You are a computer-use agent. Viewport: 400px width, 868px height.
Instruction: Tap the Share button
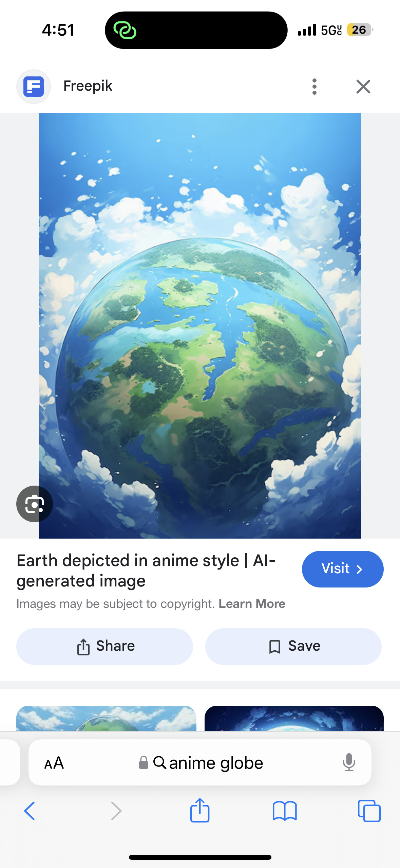(104, 646)
